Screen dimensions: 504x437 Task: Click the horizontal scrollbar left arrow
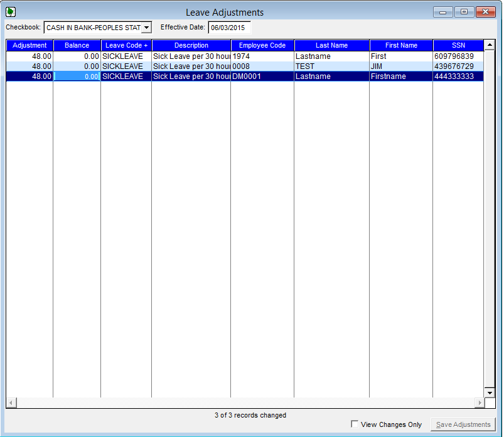11,403
